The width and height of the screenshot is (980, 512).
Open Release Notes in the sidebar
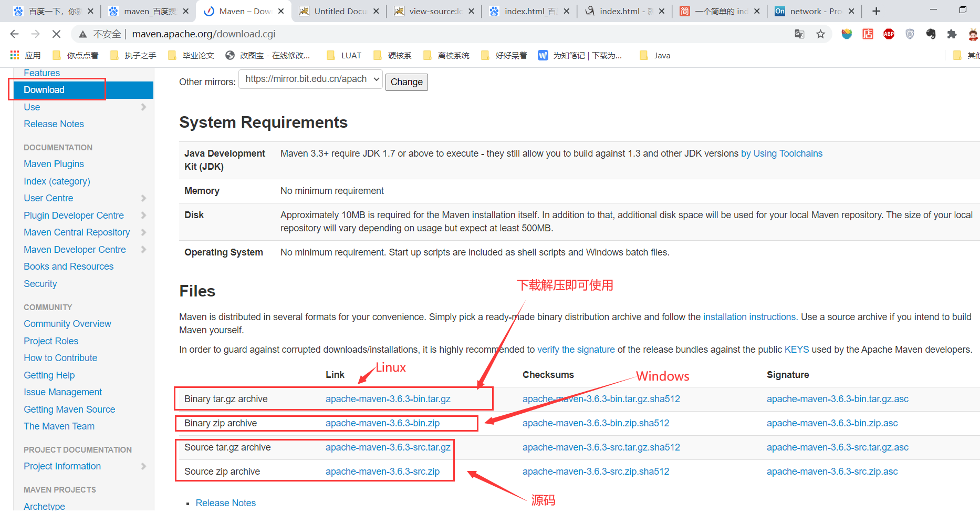[54, 124]
